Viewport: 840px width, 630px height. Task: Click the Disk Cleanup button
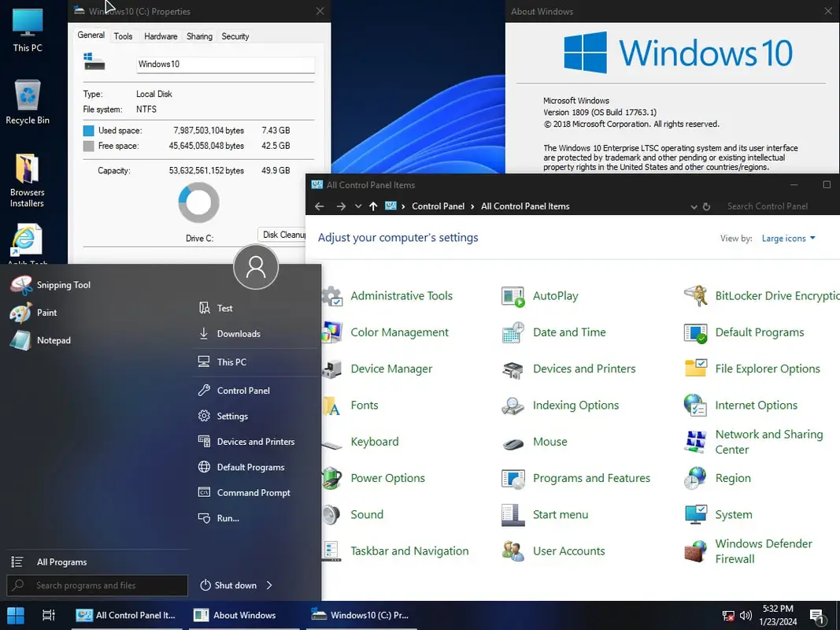282,235
